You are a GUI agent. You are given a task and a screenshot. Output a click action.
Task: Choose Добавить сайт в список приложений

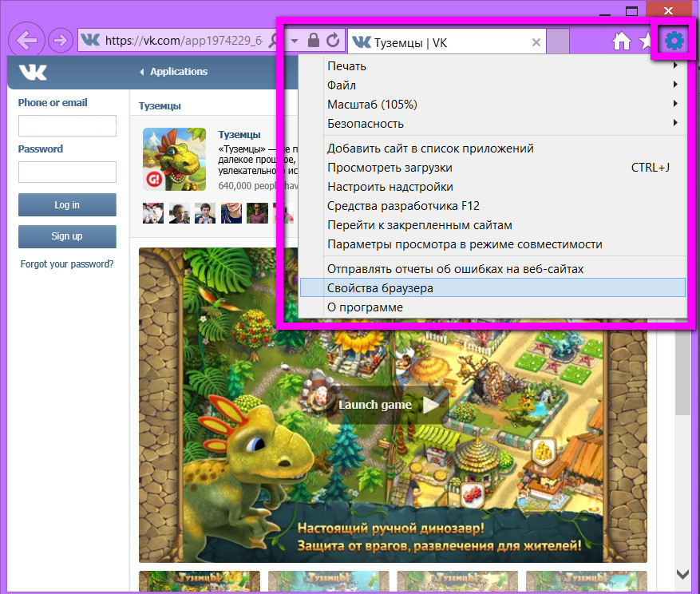492,148
